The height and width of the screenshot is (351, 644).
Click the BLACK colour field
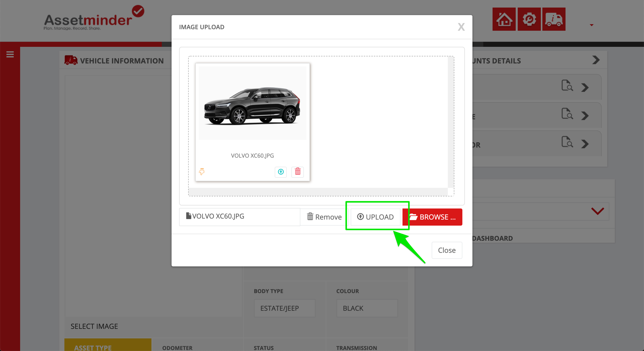click(367, 308)
